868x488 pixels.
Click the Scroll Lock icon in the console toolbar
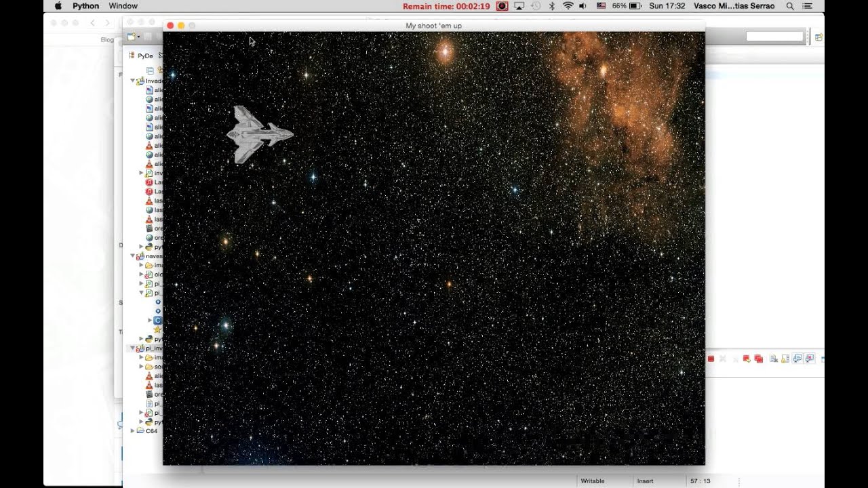785,359
